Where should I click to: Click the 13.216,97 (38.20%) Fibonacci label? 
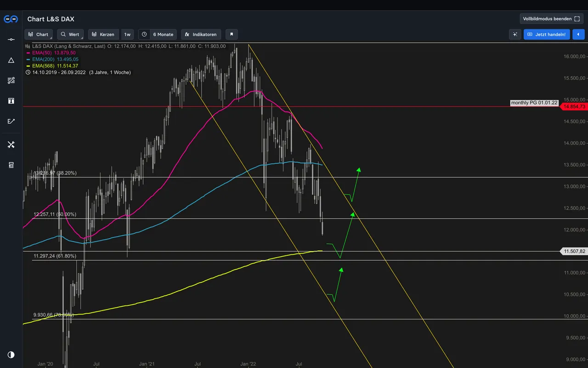click(x=55, y=173)
